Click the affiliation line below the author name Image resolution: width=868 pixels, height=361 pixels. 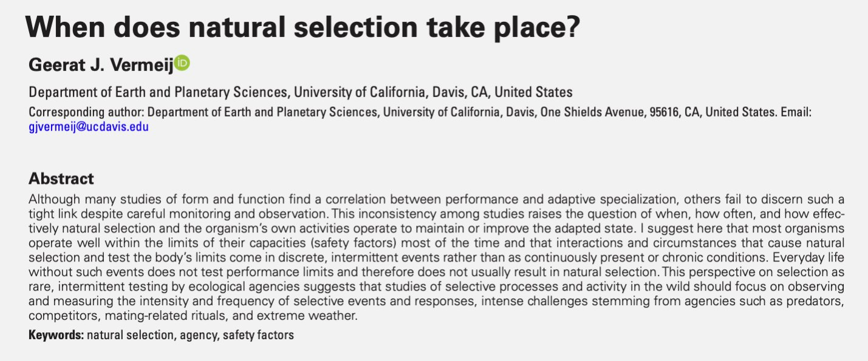coord(301,93)
